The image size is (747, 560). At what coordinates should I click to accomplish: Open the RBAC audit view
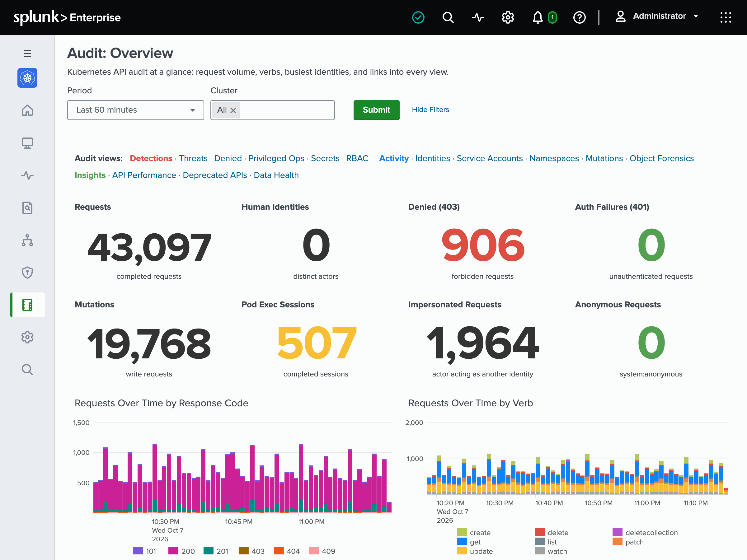[x=357, y=158]
